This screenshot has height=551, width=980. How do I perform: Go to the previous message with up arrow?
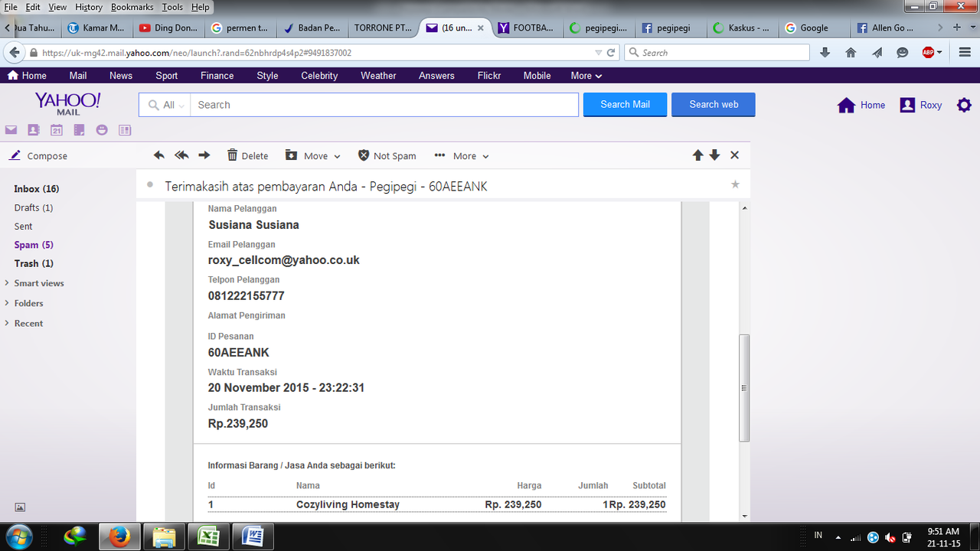click(x=697, y=155)
